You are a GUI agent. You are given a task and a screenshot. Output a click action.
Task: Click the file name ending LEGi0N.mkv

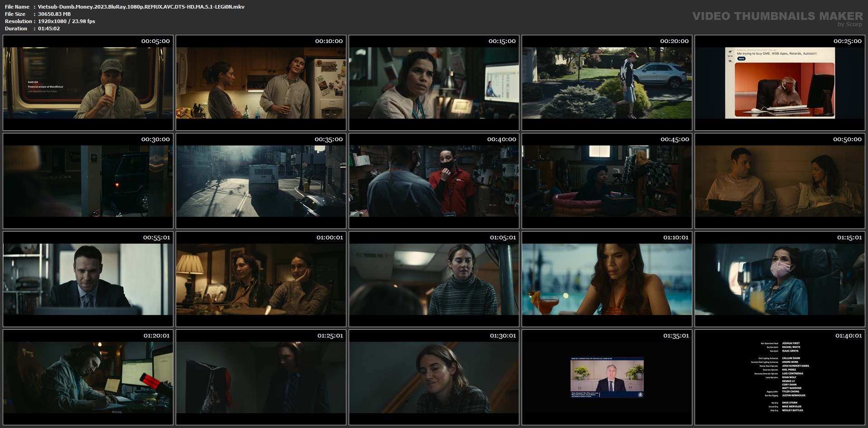pos(141,7)
